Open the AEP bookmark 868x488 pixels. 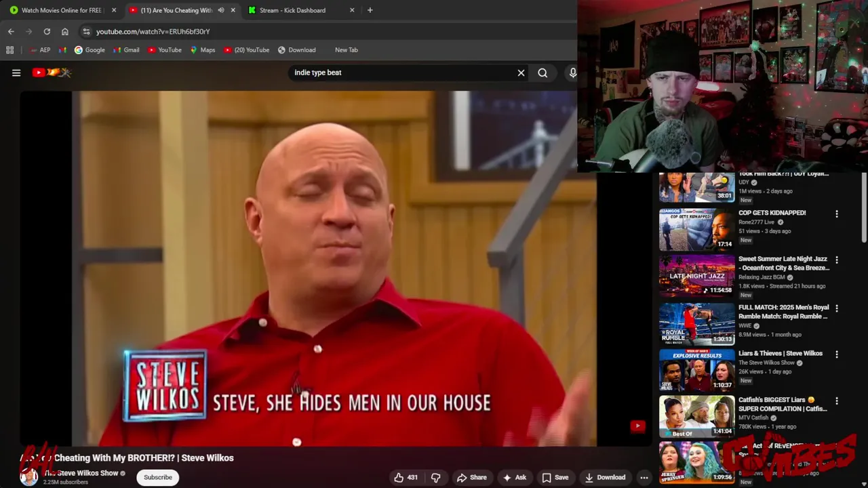click(41, 49)
